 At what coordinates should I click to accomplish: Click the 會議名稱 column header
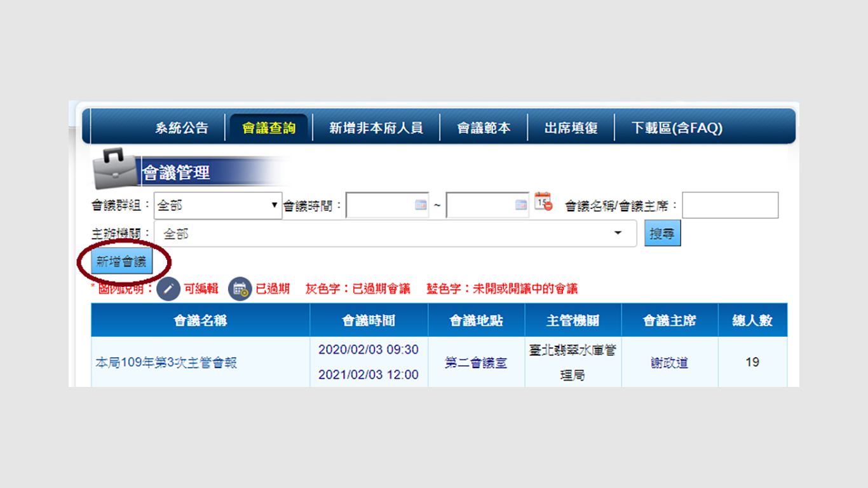200,320
